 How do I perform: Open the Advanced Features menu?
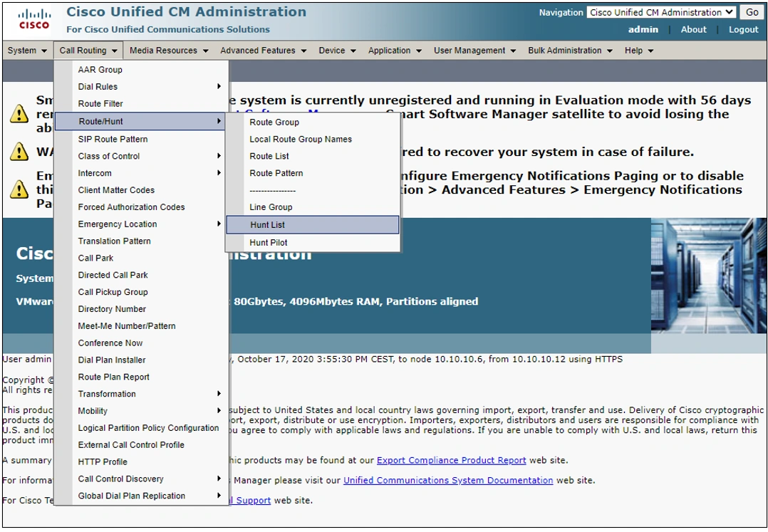pos(263,51)
